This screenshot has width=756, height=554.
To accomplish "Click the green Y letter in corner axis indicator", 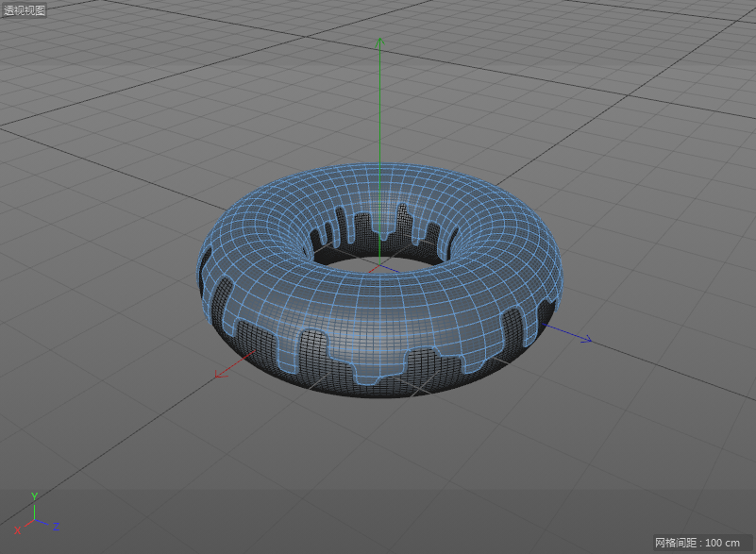I will (34, 495).
